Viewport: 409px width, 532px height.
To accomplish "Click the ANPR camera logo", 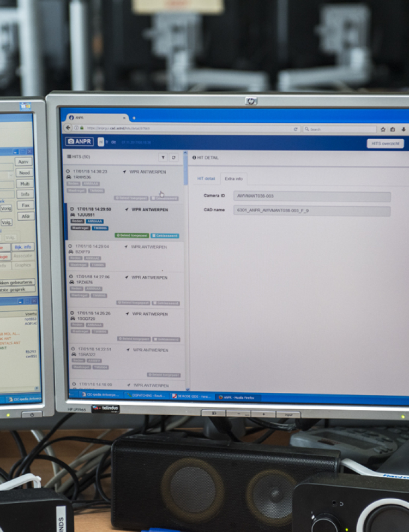I will [80, 142].
